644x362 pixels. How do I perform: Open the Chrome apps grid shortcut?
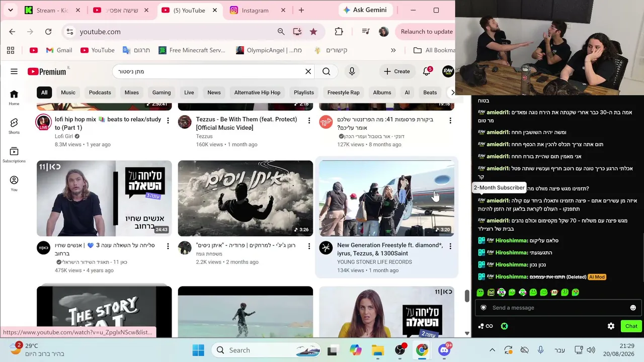pyautogui.click(x=11, y=50)
